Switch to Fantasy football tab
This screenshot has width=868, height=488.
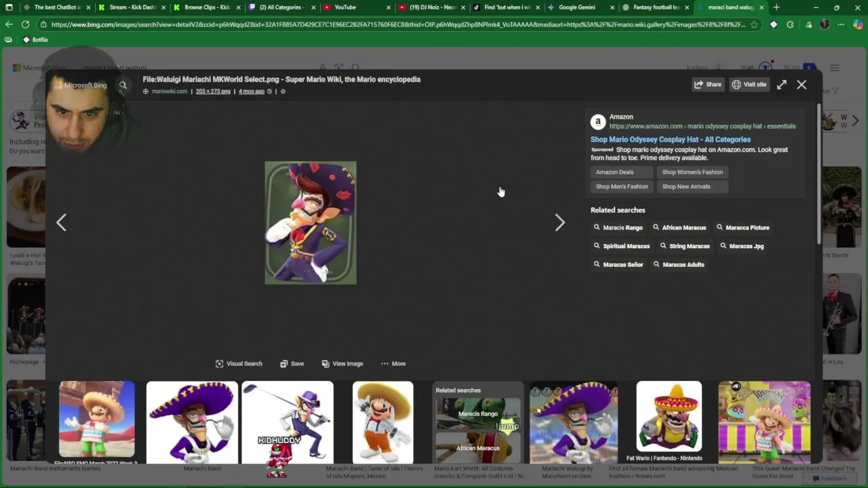(654, 7)
